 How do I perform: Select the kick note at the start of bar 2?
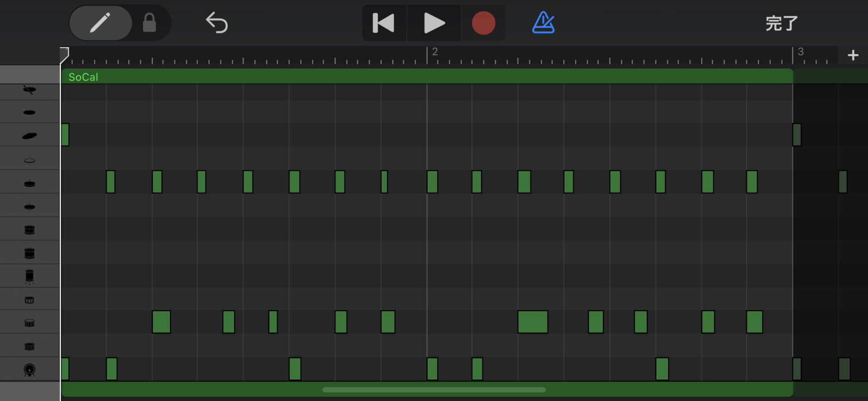(432, 369)
